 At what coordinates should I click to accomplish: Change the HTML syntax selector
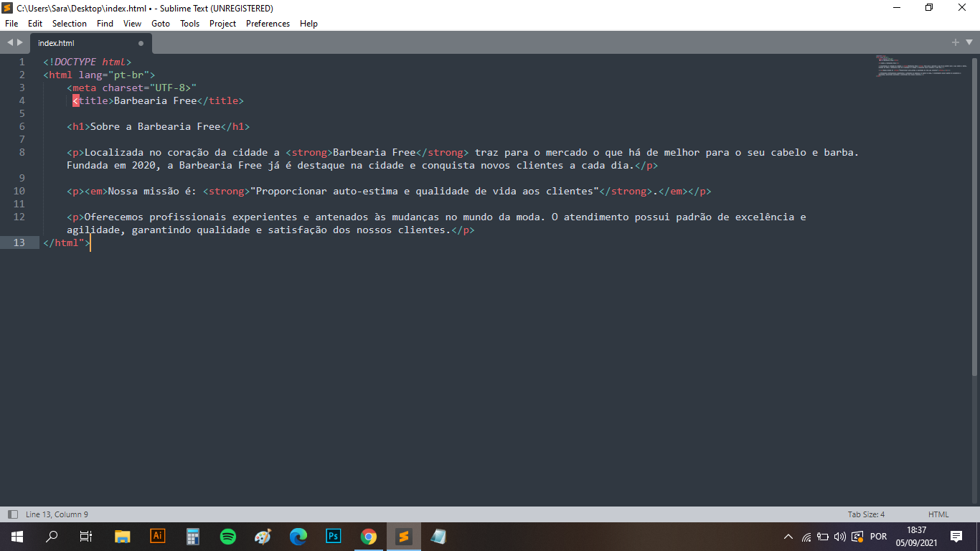pos(938,514)
